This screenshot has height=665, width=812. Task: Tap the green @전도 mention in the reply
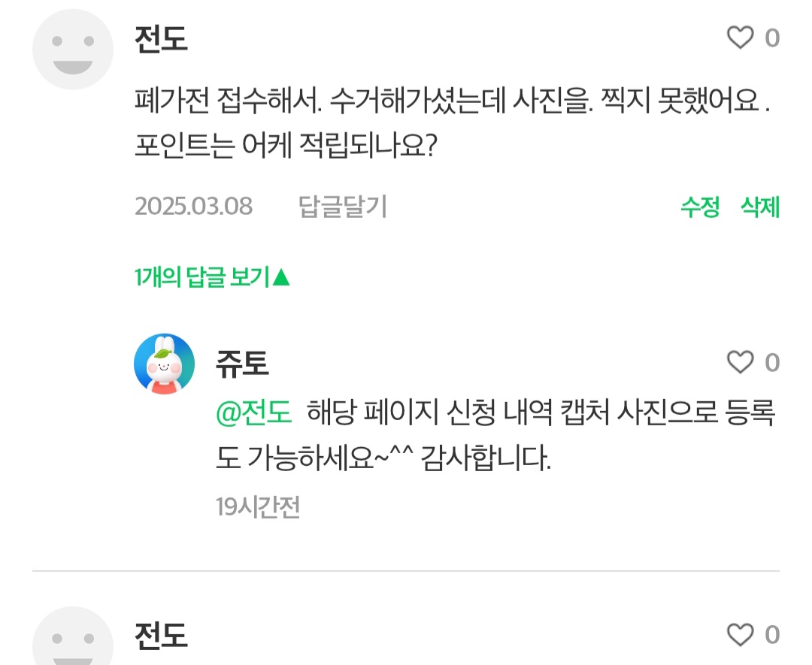pyautogui.click(x=253, y=414)
